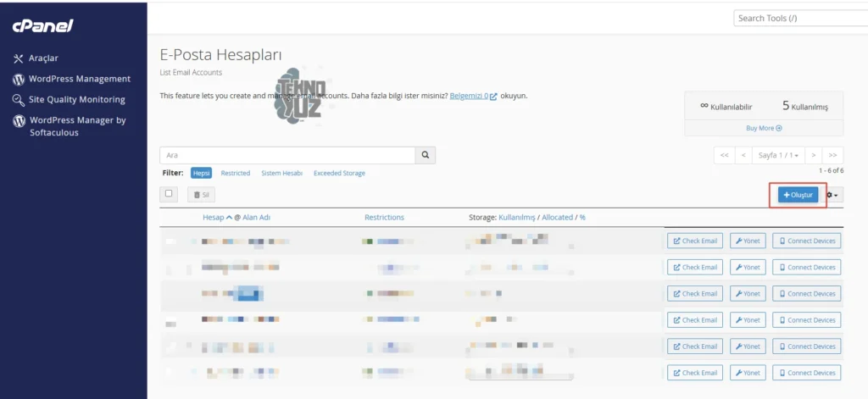
Task: Click Yönet in the fifth account row
Action: coord(748,346)
